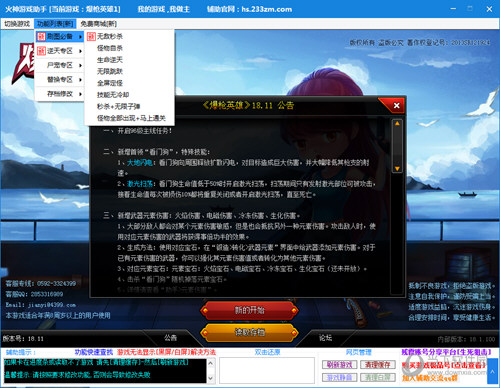Select 怪物全部出现+马上通关 option

point(130,118)
